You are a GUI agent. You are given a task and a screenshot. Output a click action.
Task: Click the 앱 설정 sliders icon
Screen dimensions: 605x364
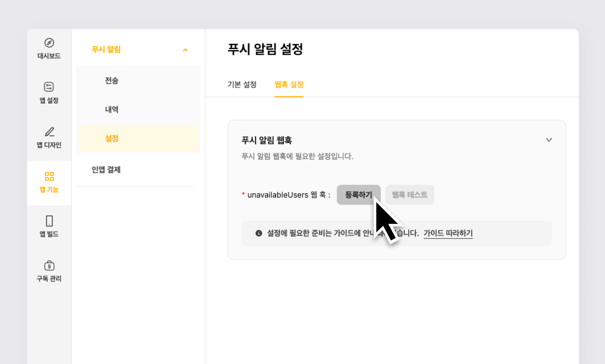pos(49,87)
